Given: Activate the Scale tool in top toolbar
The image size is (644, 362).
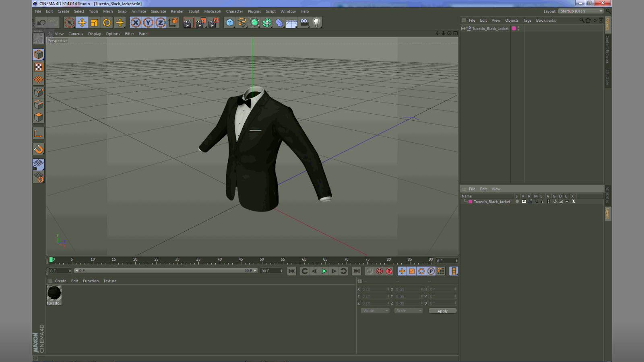Looking at the screenshot, I should coord(94,23).
